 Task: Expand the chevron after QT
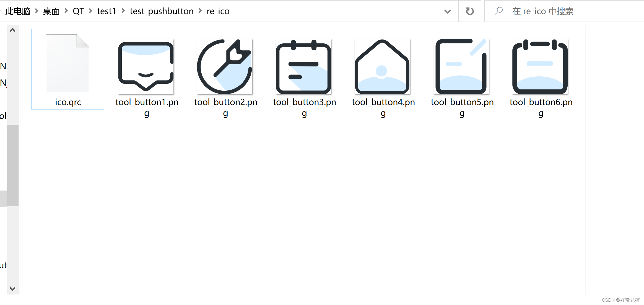coord(90,11)
